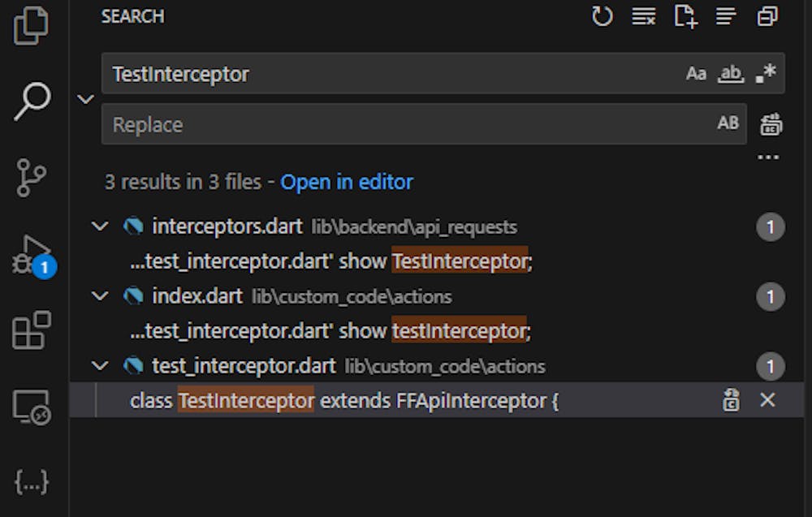Open a new search editor
This screenshot has width=812, height=517.
[685, 16]
